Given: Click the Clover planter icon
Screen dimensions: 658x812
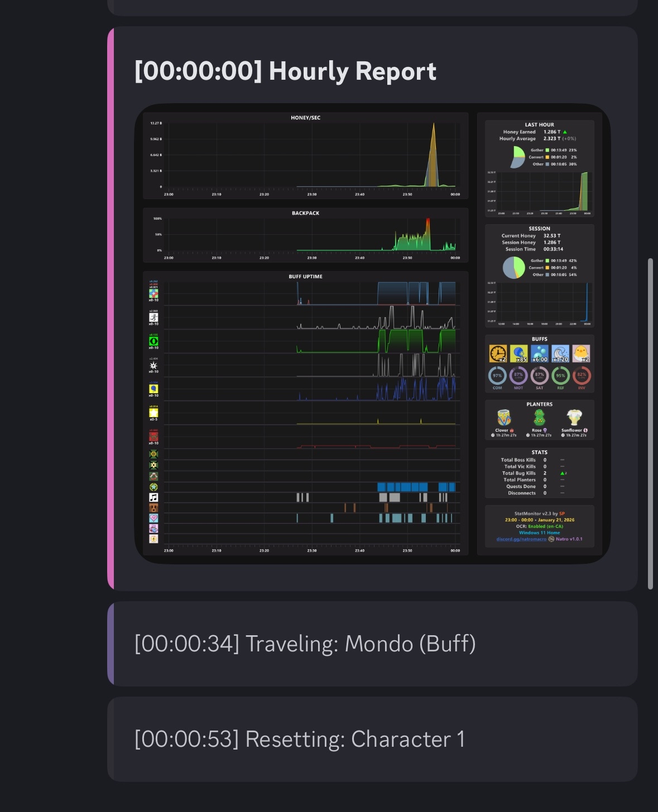Looking at the screenshot, I should coord(504,418).
